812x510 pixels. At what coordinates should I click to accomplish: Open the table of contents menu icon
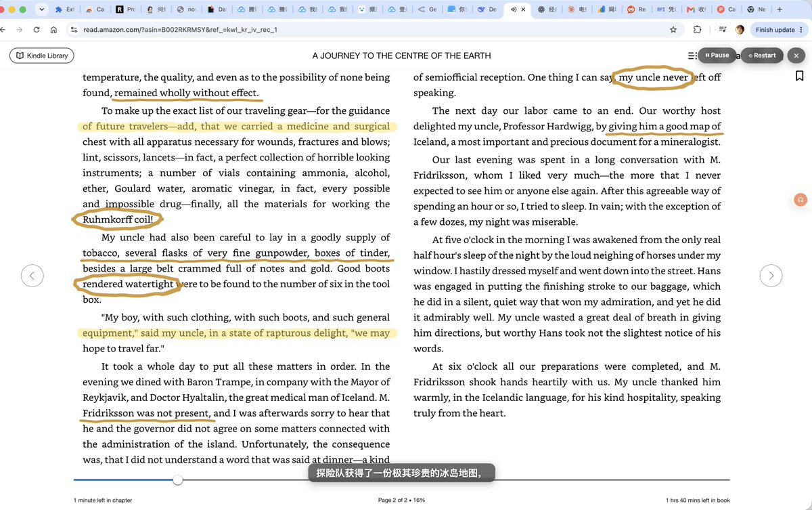coord(692,56)
